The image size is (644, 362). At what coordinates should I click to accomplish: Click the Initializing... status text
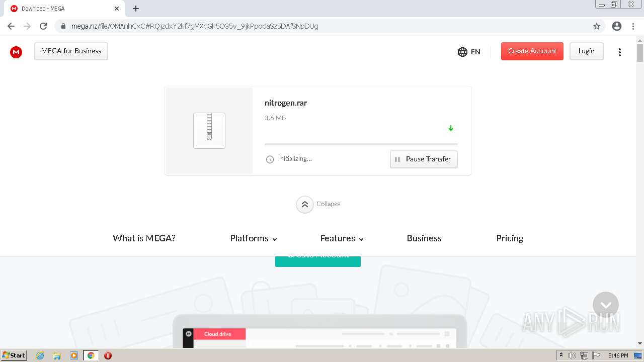(x=295, y=159)
